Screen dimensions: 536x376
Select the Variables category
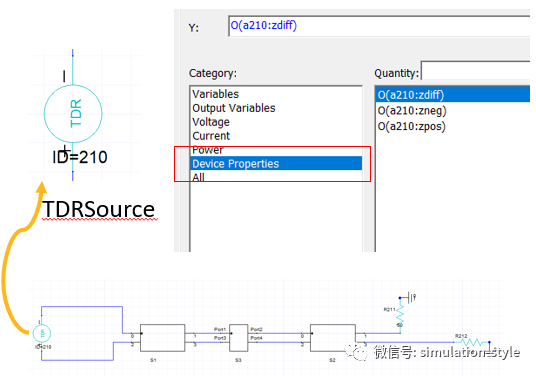click(x=276, y=94)
